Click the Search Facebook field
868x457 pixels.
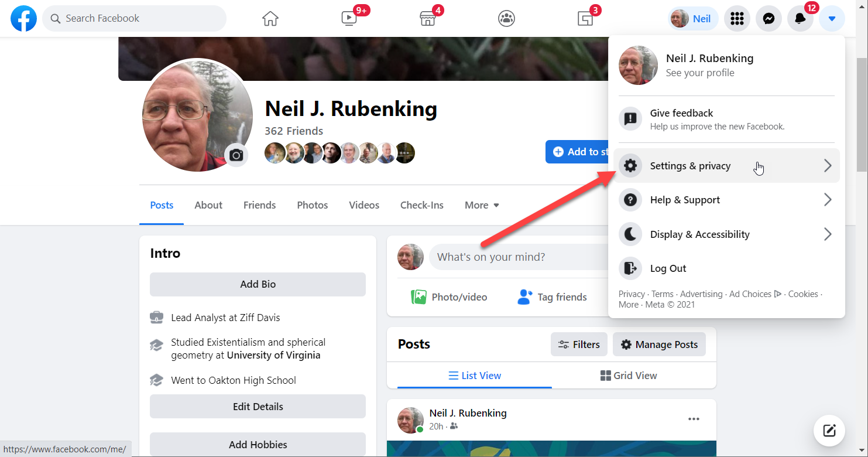point(135,19)
